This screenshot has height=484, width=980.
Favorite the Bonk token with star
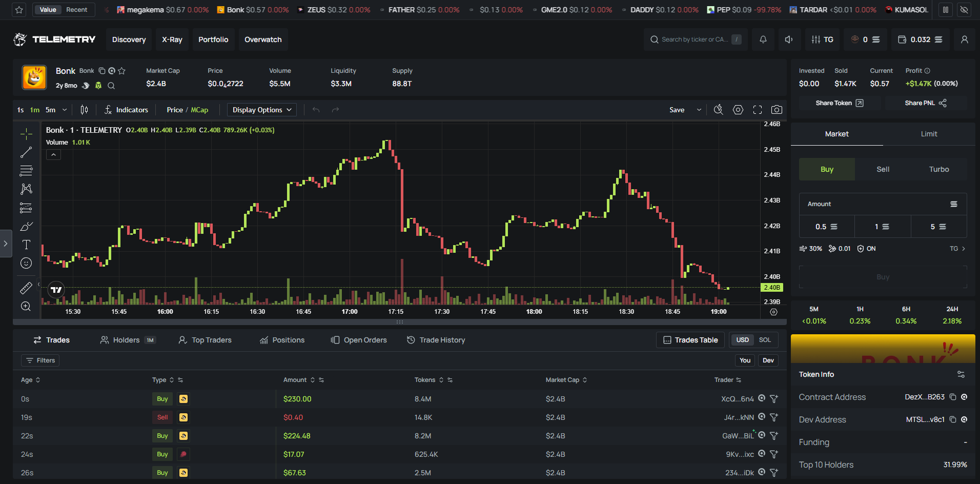point(121,71)
